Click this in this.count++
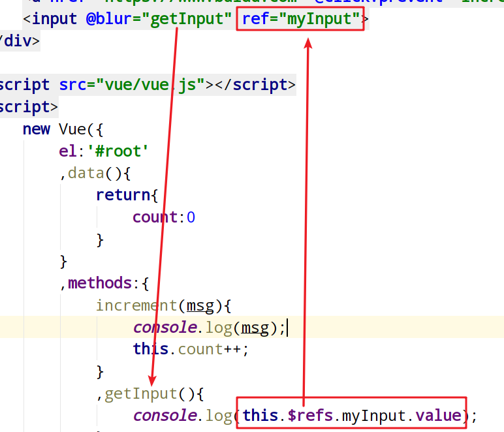 (151, 349)
